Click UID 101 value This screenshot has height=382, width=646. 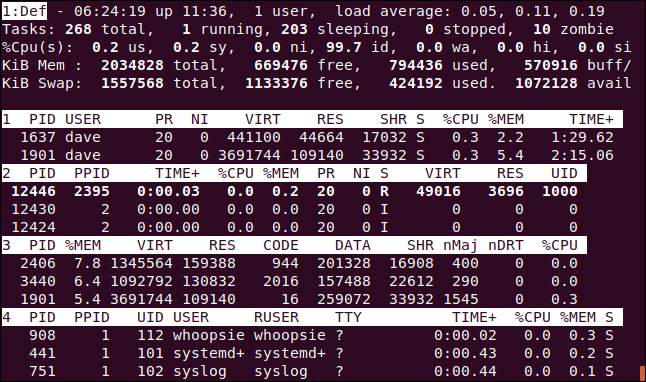click(150, 354)
